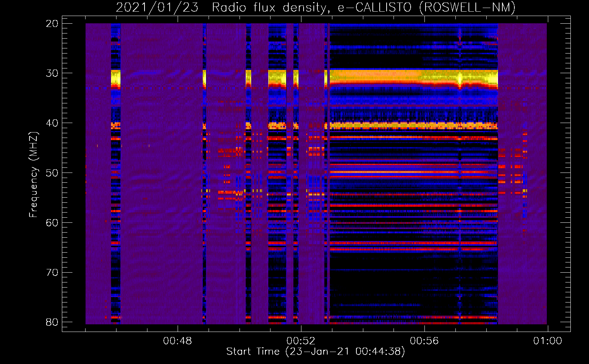Click the 50 MHz frequency tick label
This screenshot has height=364, width=589.
[x=52, y=173]
